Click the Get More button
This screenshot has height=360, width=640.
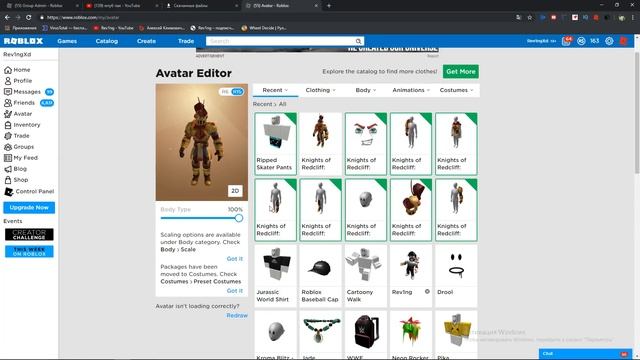pyautogui.click(x=461, y=71)
